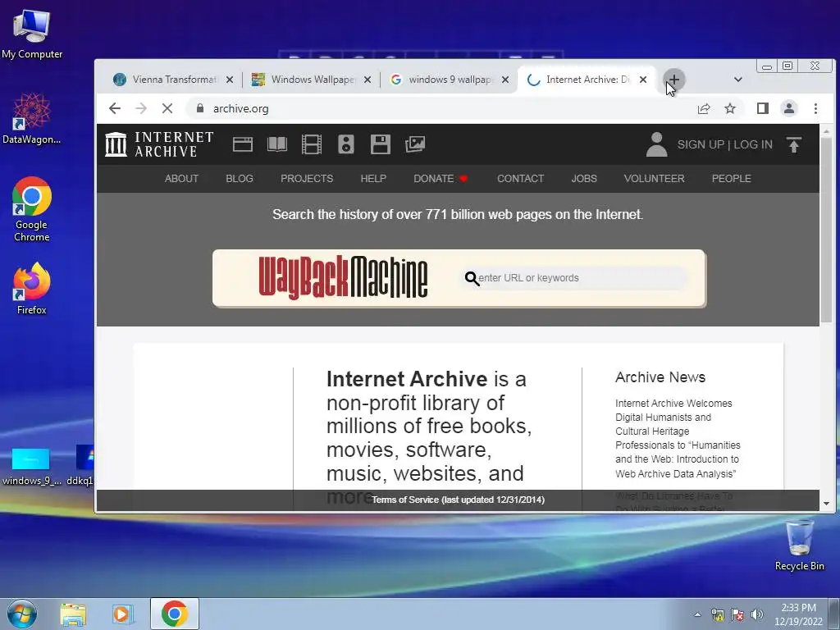Screen dimensions: 840x630
Task: Go back with Chrome's back arrow
Action: tap(115, 109)
